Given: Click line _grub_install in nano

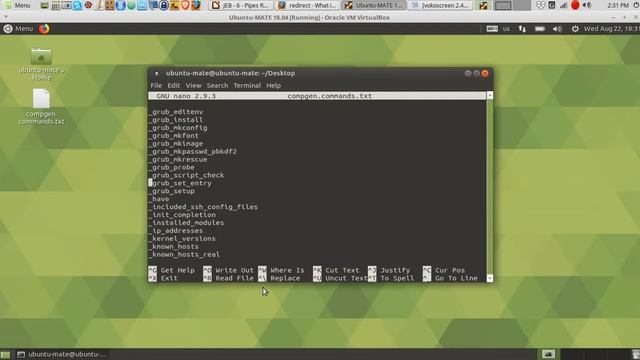Looking at the screenshot, I should (x=176, y=120).
